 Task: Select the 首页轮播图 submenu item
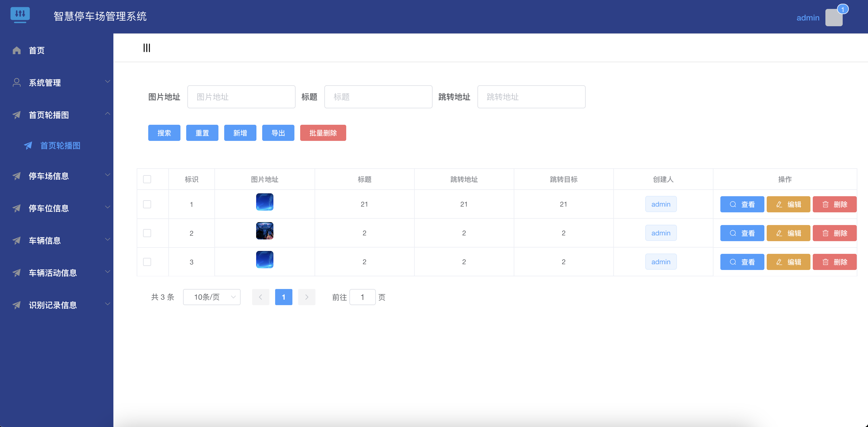point(57,146)
